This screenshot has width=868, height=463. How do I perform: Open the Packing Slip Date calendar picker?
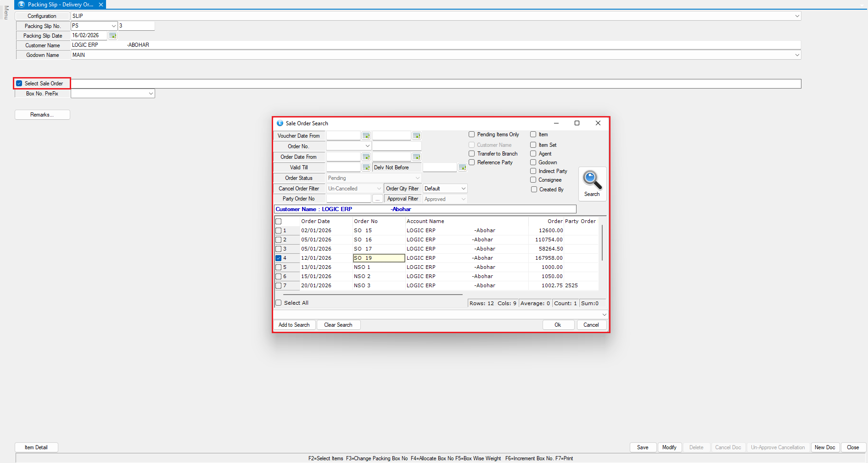(112, 36)
